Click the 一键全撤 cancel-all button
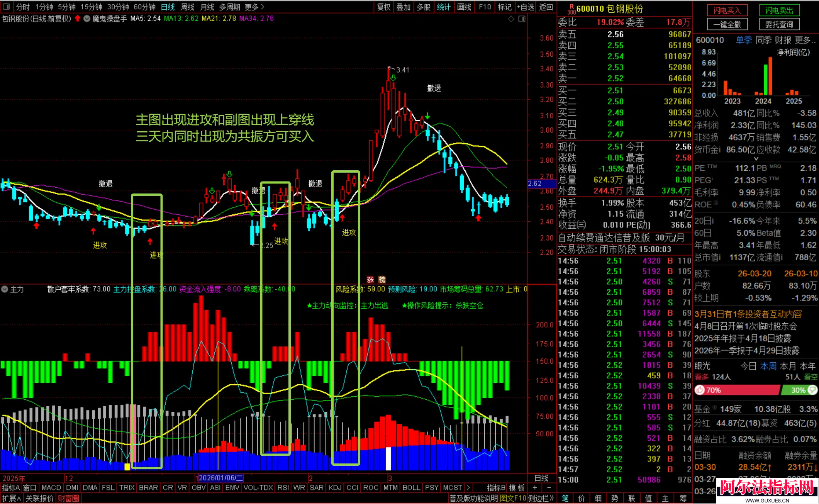The height and width of the screenshot is (504, 819). [727, 24]
